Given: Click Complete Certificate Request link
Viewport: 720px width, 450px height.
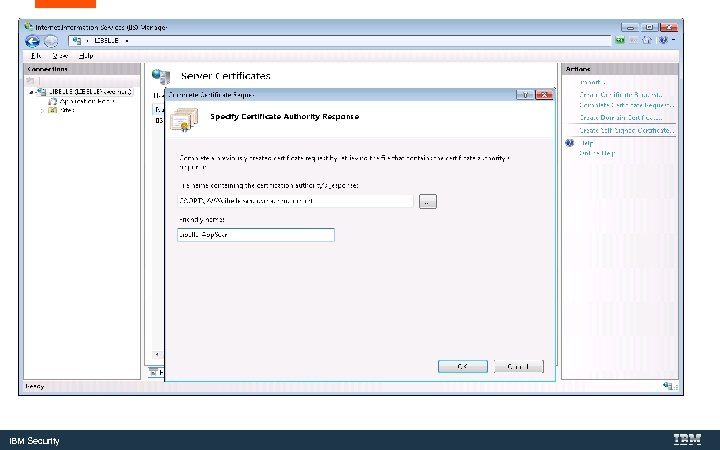Looking at the screenshot, I should tap(627, 105).
